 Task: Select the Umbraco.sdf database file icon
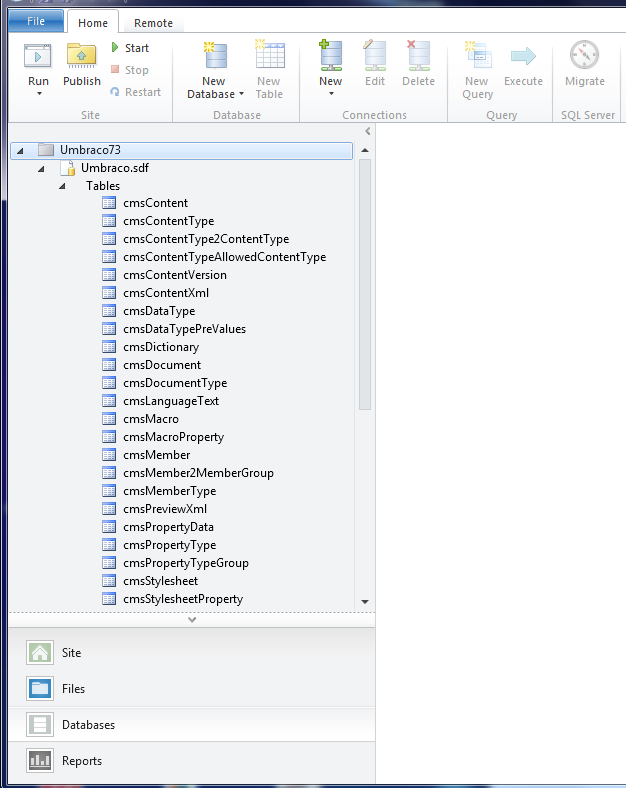(68, 168)
